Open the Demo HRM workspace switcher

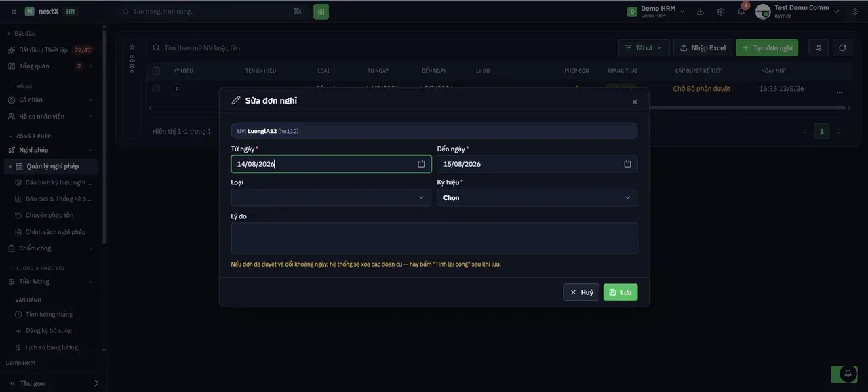(656, 12)
